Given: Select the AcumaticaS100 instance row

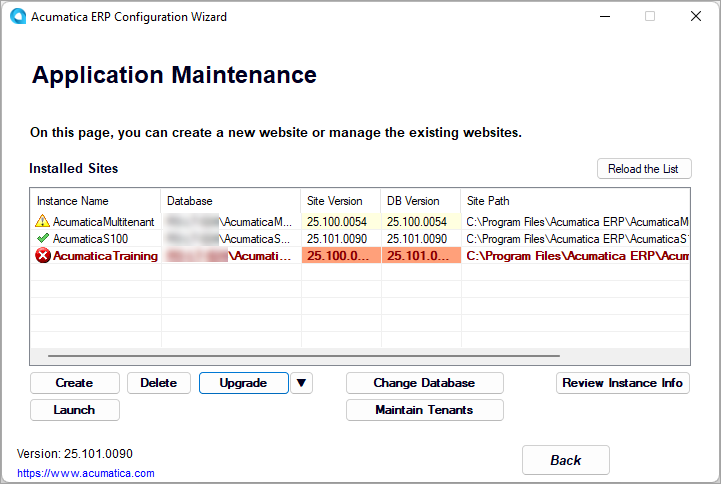Looking at the screenshot, I should click(360, 239).
